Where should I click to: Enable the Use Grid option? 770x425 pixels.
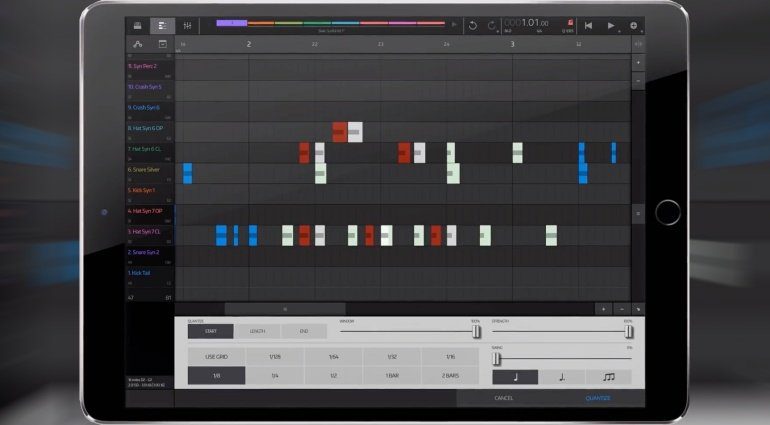point(216,356)
